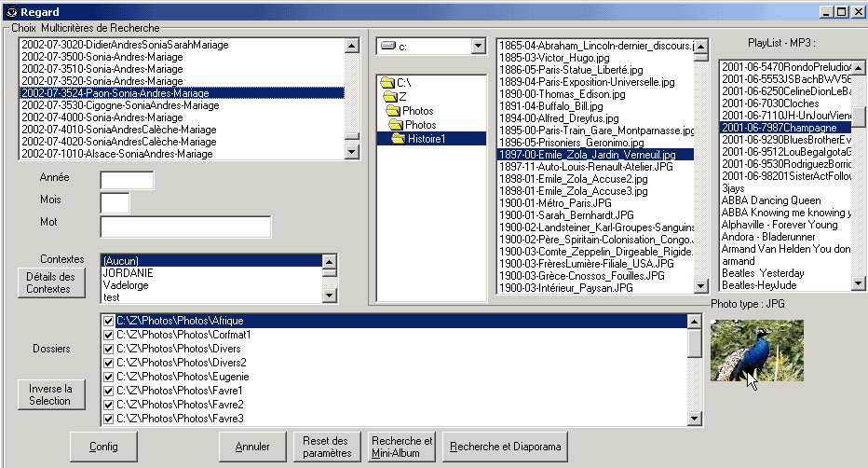The width and height of the screenshot is (868, 468).
Task: Click the Regard eye icon in title bar
Action: (12, 10)
